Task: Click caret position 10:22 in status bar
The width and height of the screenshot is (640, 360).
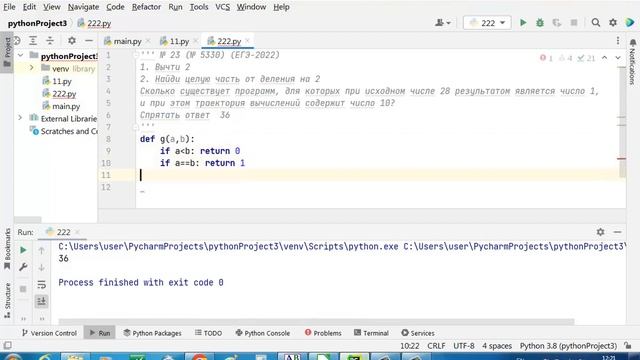Action: 409,346
